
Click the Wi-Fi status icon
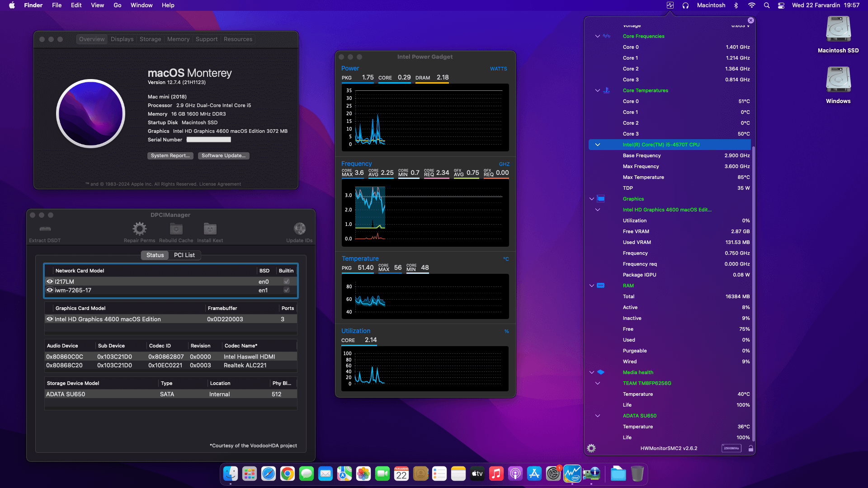pyautogui.click(x=751, y=5)
